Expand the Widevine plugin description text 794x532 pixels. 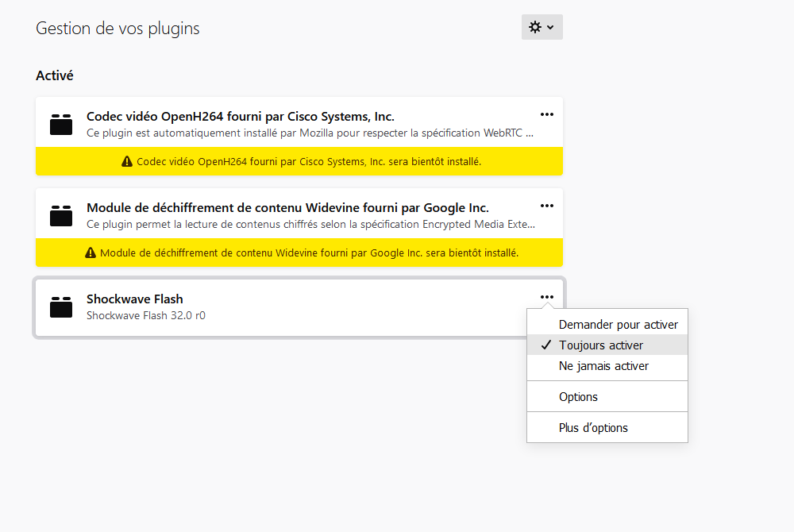point(310,224)
